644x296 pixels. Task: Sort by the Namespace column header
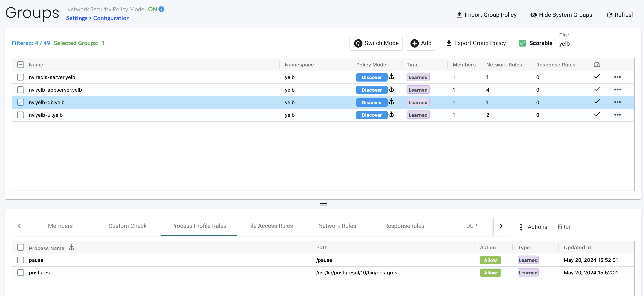pyautogui.click(x=299, y=65)
